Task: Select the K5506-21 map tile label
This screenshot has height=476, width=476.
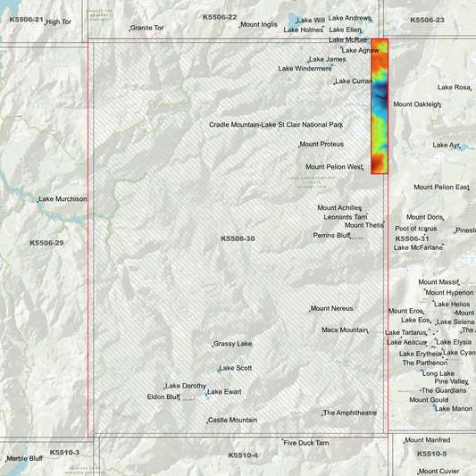Action: click(x=26, y=20)
